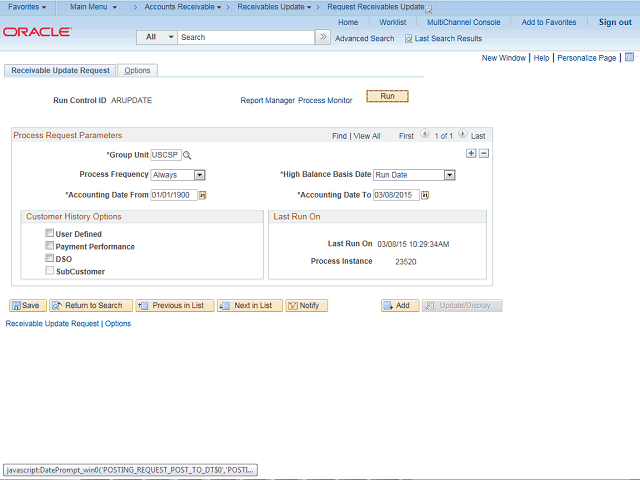Expand Main Menu dropdown

click(93, 7)
